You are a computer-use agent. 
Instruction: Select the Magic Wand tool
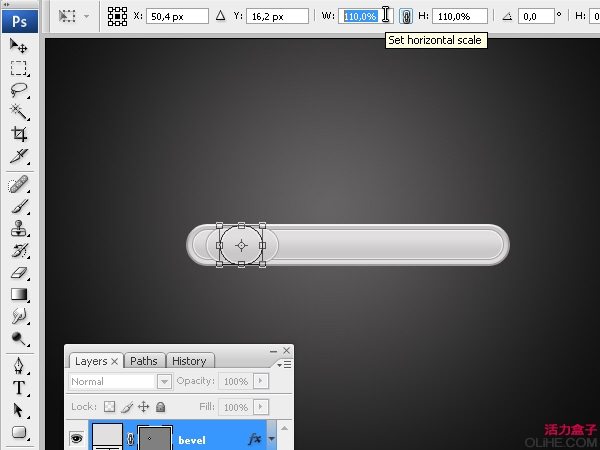click(18, 112)
